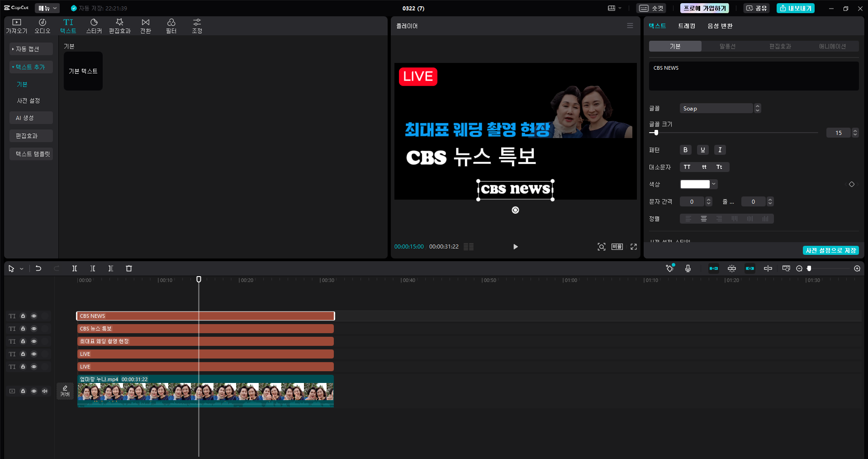The height and width of the screenshot is (459, 868).
Task: Toggle underline text formatting
Action: [x=702, y=150]
